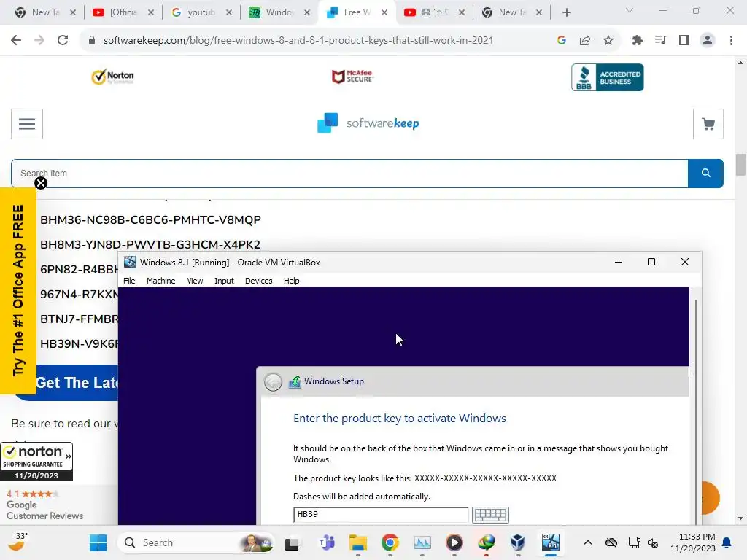747x560 pixels.
Task: Click the Windows Setup back arrow
Action: click(273, 382)
